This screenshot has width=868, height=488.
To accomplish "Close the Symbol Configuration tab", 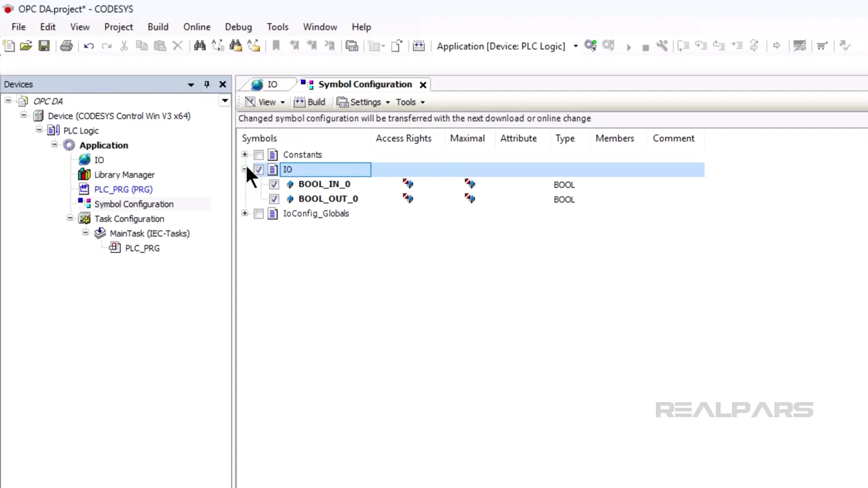I will click(423, 85).
